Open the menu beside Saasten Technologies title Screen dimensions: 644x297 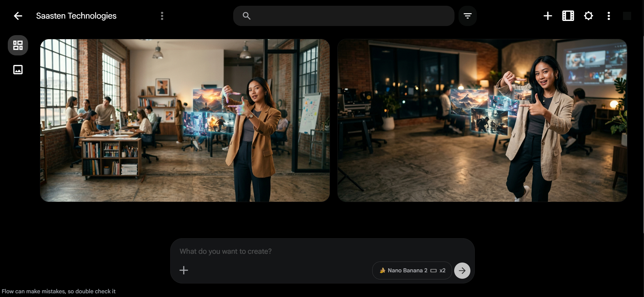(x=162, y=16)
